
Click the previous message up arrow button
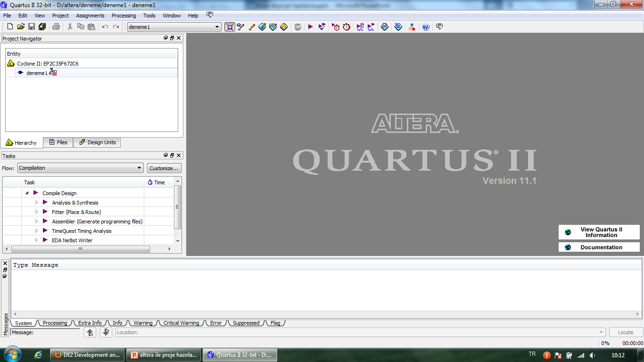pyautogui.click(x=90, y=332)
